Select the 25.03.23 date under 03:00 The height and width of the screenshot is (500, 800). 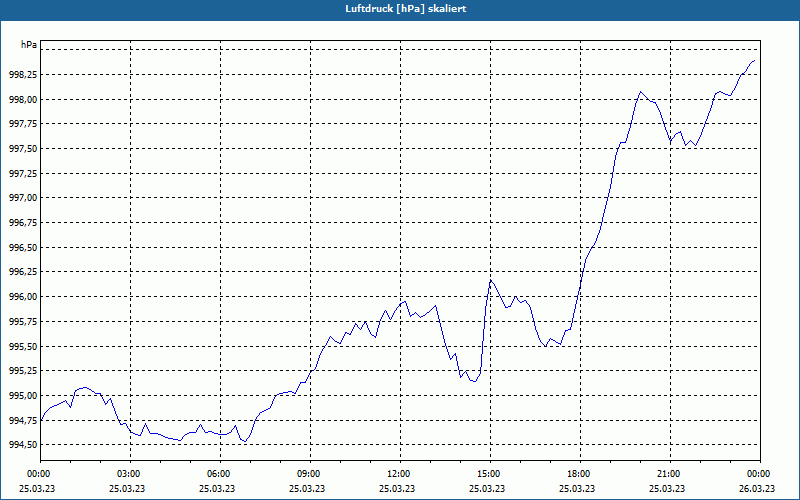tap(127, 488)
